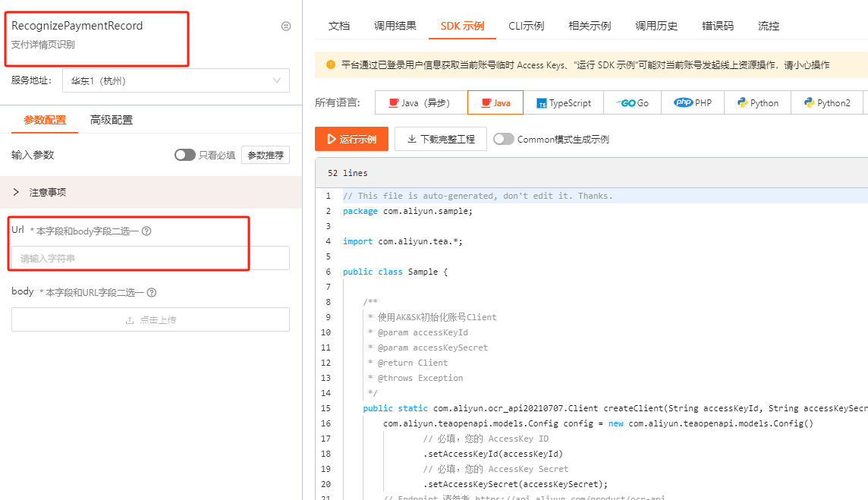The width and height of the screenshot is (868, 500).
Task: Click the @throws Exception comment line
Action: 416,378
